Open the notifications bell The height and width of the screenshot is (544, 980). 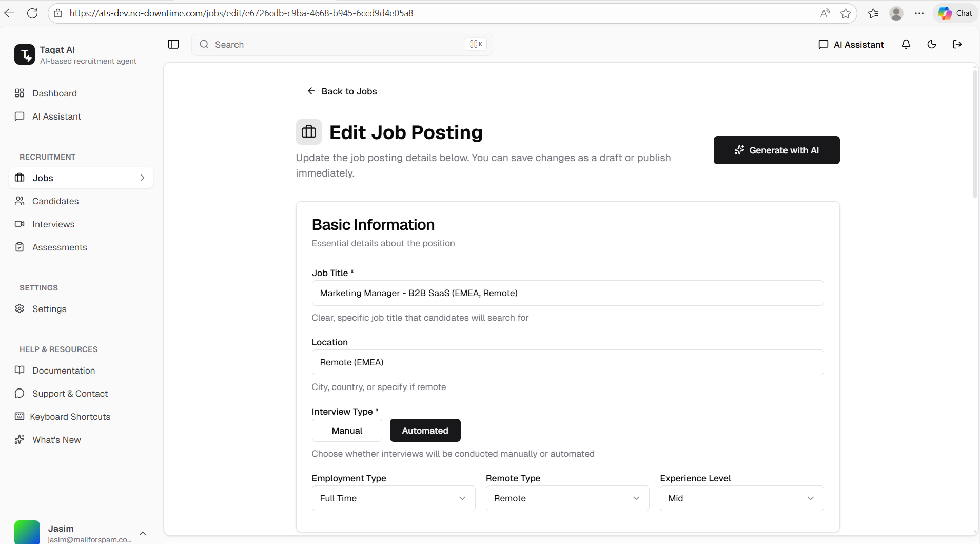pos(906,44)
